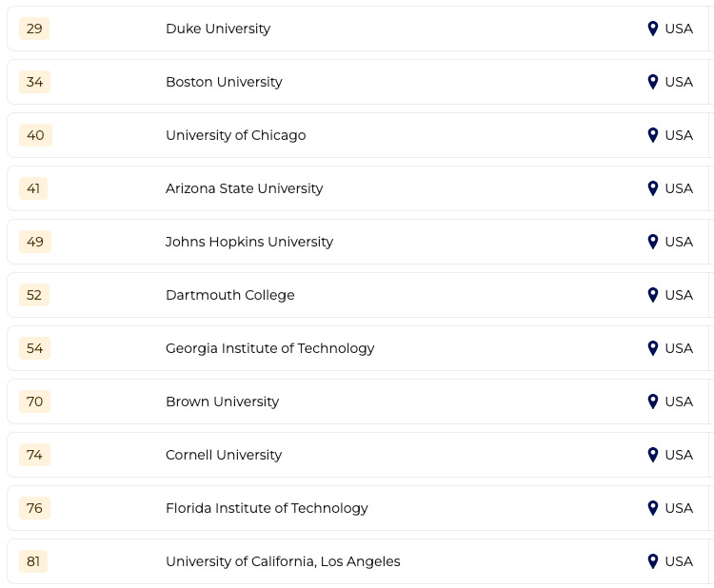Image resolution: width=714 pixels, height=588 pixels.
Task: Click the USA label on Dartmouth College row
Action: pos(679,295)
